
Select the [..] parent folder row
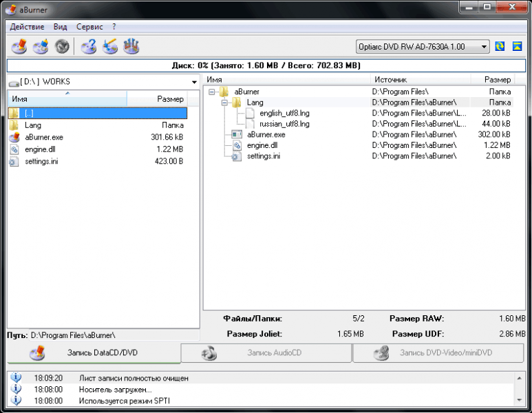98,114
